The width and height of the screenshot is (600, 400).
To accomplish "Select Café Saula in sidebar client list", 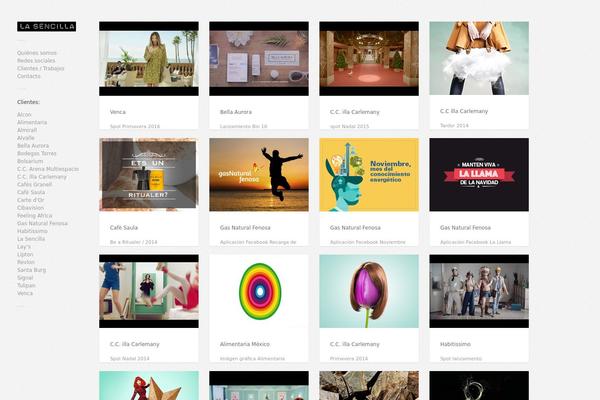I will pos(31,192).
